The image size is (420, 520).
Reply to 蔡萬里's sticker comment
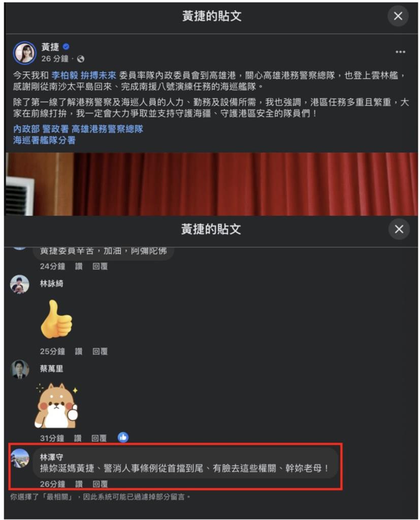[99, 438]
